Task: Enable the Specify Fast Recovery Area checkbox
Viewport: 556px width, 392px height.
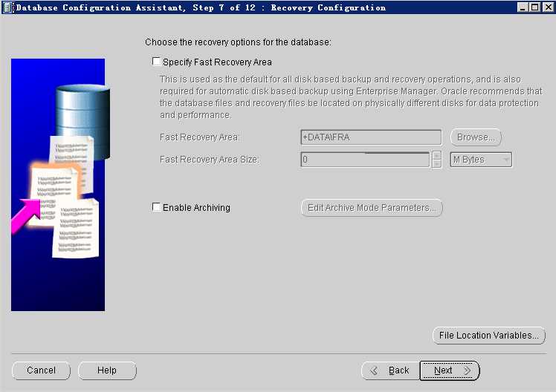Action: click(x=156, y=62)
